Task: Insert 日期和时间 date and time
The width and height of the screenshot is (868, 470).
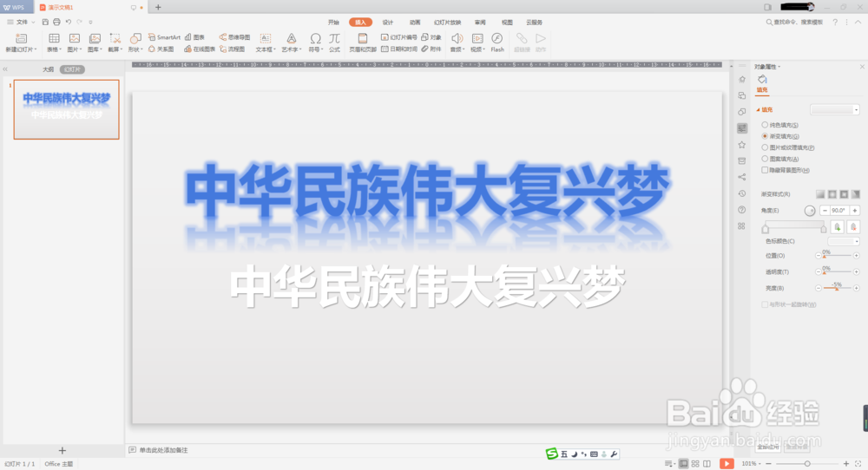Action: click(x=399, y=49)
